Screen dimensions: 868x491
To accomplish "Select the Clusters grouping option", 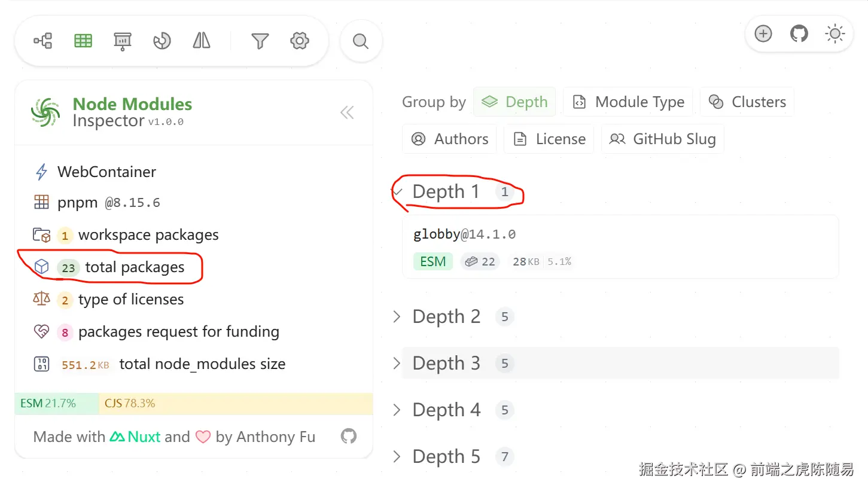I will point(747,102).
